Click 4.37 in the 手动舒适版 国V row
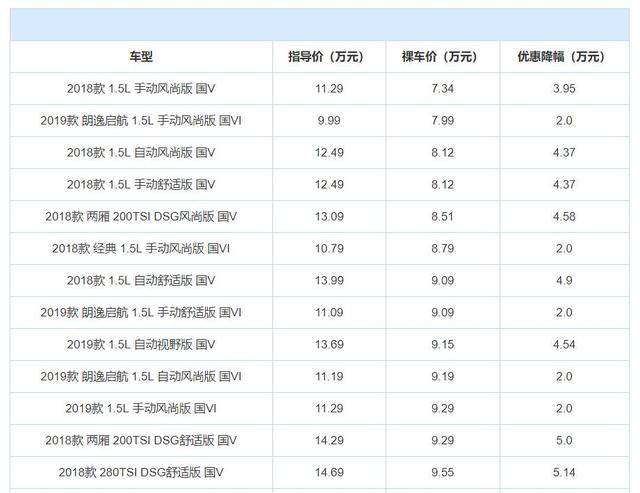Image resolution: width=640 pixels, height=493 pixels. click(x=564, y=184)
